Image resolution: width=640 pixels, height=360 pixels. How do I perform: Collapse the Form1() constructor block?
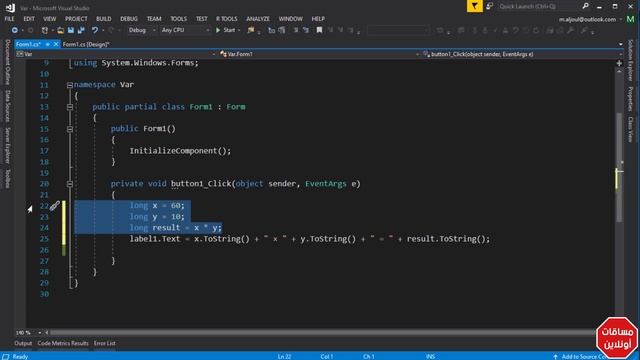point(70,129)
